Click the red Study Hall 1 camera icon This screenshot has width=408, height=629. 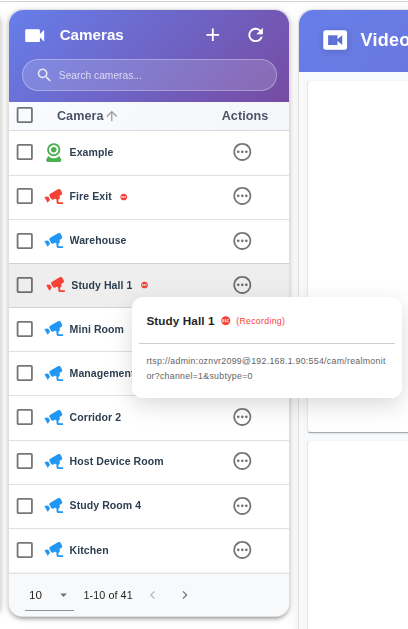(55, 285)
